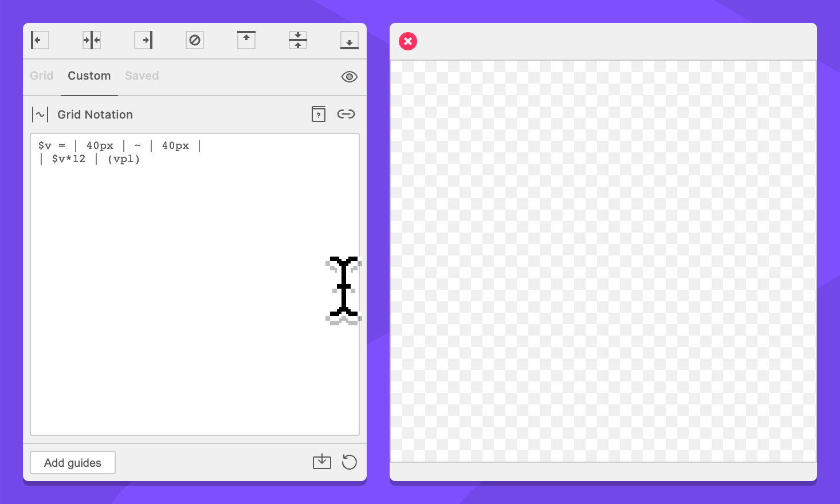Image resolution: width=840 pixels, height=504 pixels.
Task: Add a guide to the left edge
Action: (40, 40)
